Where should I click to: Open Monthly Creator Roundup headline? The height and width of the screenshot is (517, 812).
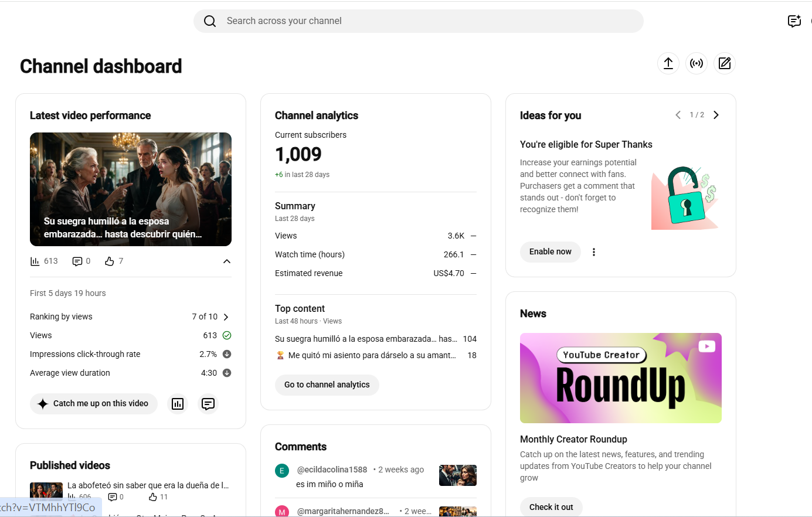[573, 440]
